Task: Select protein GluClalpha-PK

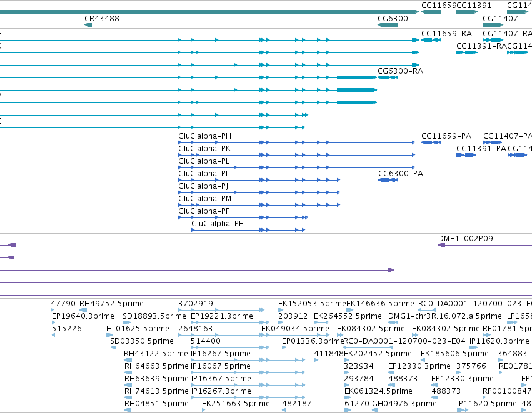Action: click(297, 155)
